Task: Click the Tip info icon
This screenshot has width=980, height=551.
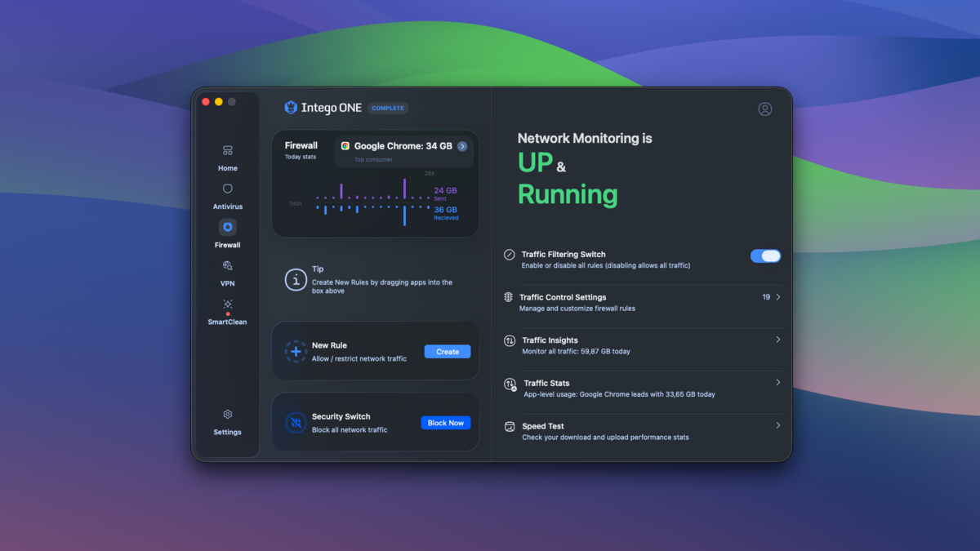Action: pos(295,280)
